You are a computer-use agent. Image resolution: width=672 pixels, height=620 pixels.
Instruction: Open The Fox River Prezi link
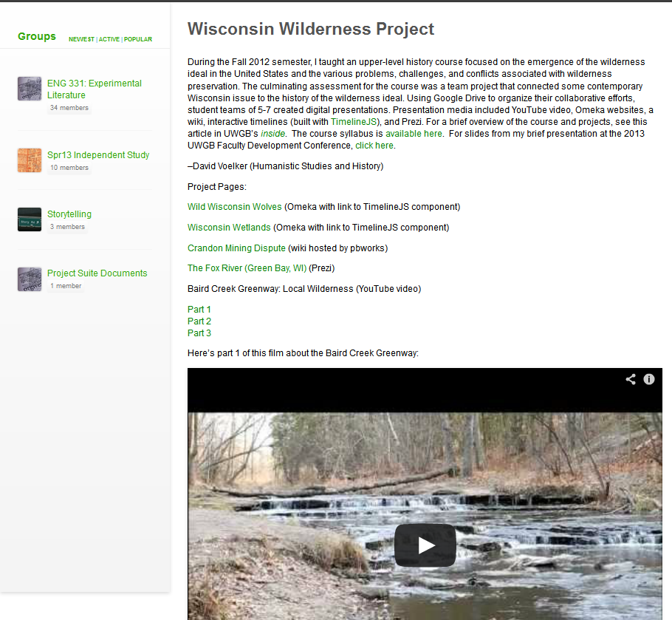click(x=247, y=268)
